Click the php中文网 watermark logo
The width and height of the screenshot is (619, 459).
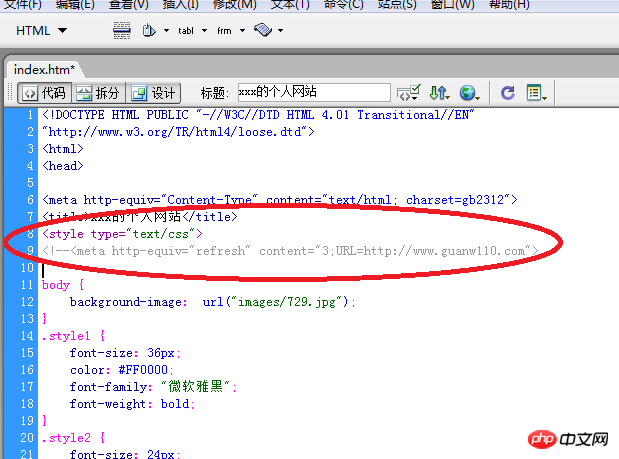pos(568,439)
